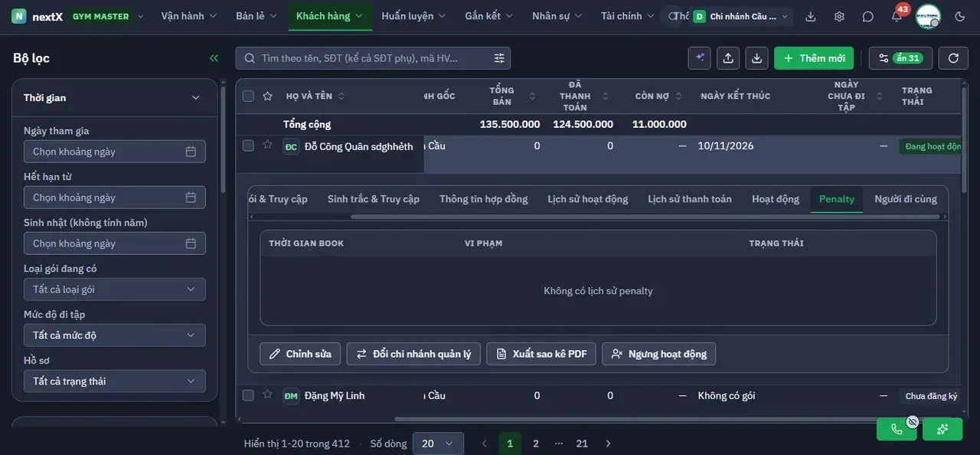Star the Đặng Mỹ Linh customer row
This screenshot has width=980, height=455.
pos(267,394)
